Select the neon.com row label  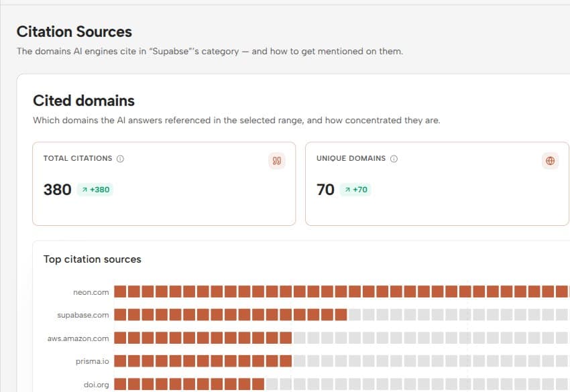point(91,292)
